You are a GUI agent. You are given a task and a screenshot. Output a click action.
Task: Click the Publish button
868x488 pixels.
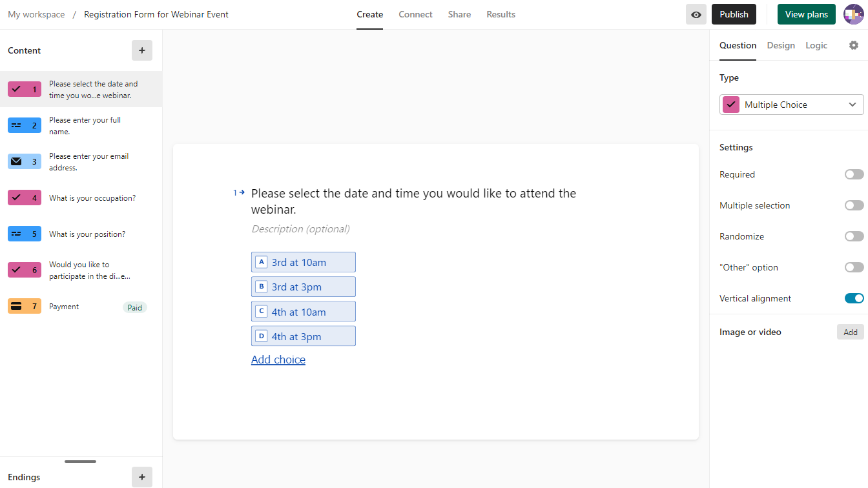pos(734,14)
